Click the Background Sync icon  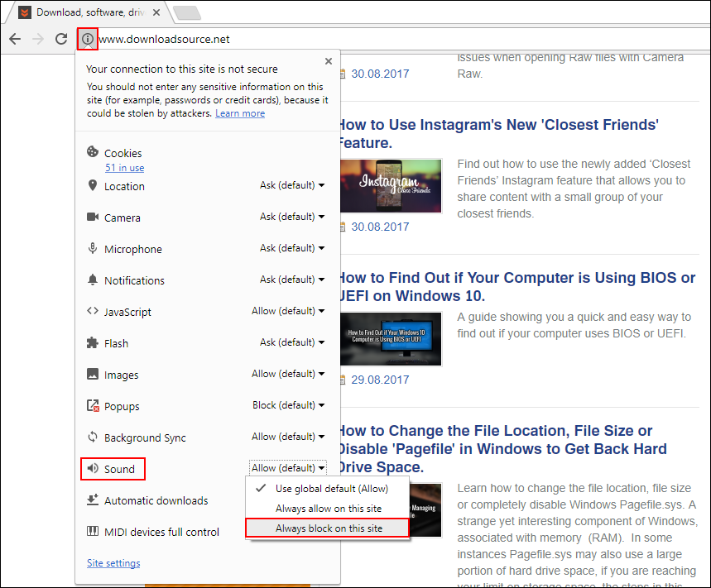click(93, 437)
